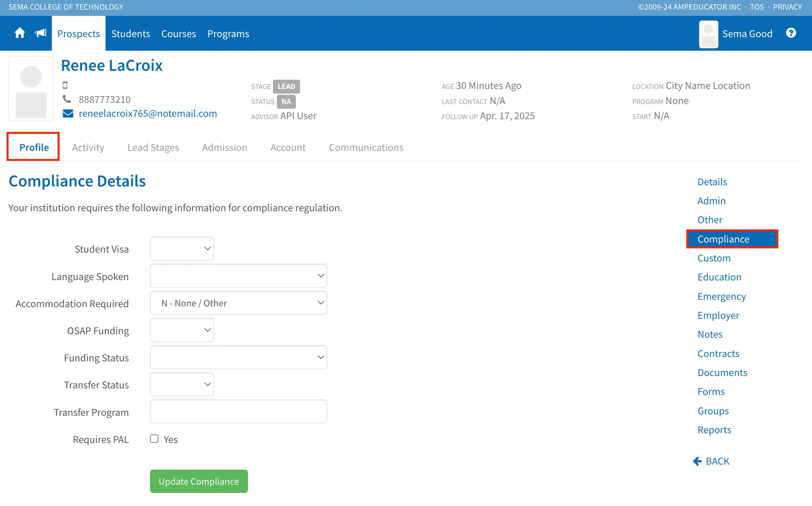
Task: Click the phone handset icon
Action: (x=67, y=99)
